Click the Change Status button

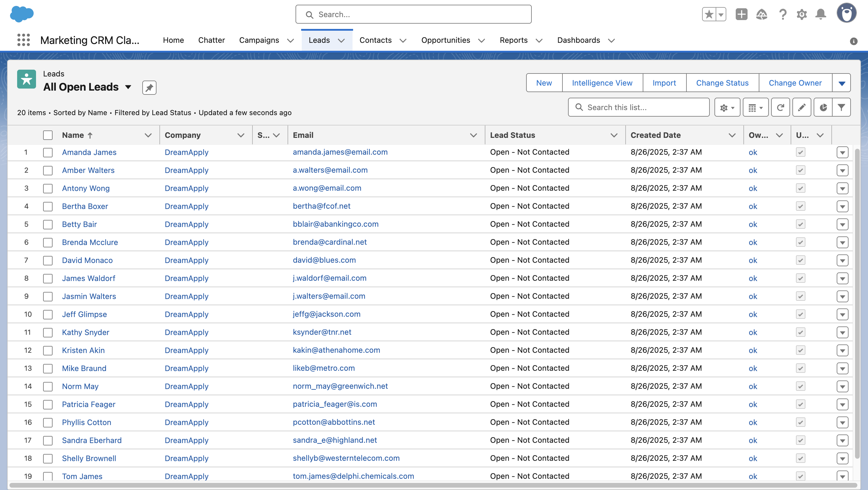click(x=722, y=83)
